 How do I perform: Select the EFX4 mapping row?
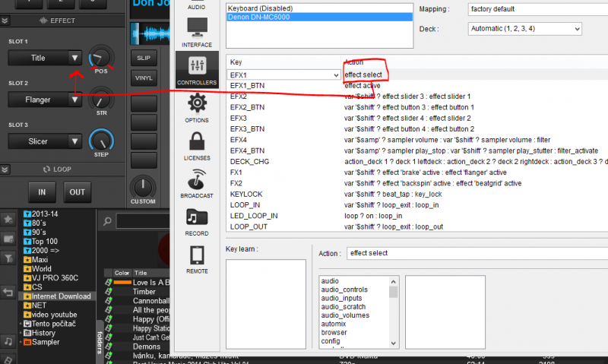[417, 140]
